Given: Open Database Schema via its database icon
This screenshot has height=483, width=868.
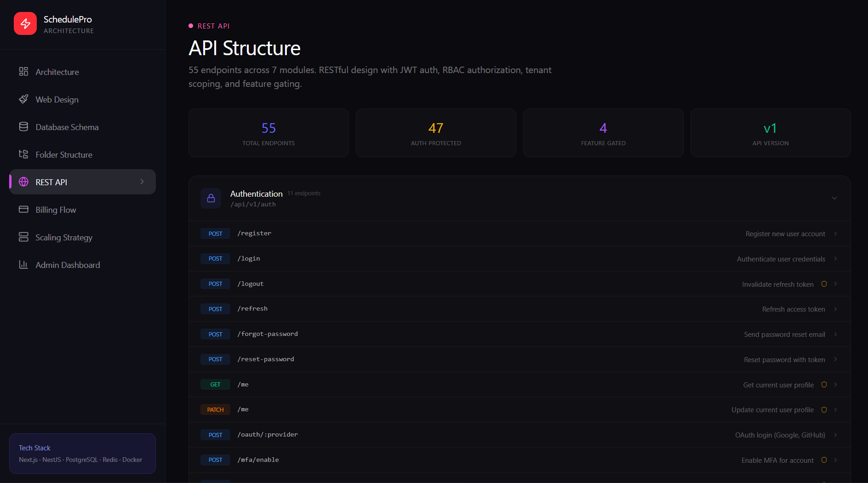Looking at the screenshot, I should (x=24, y=127).
